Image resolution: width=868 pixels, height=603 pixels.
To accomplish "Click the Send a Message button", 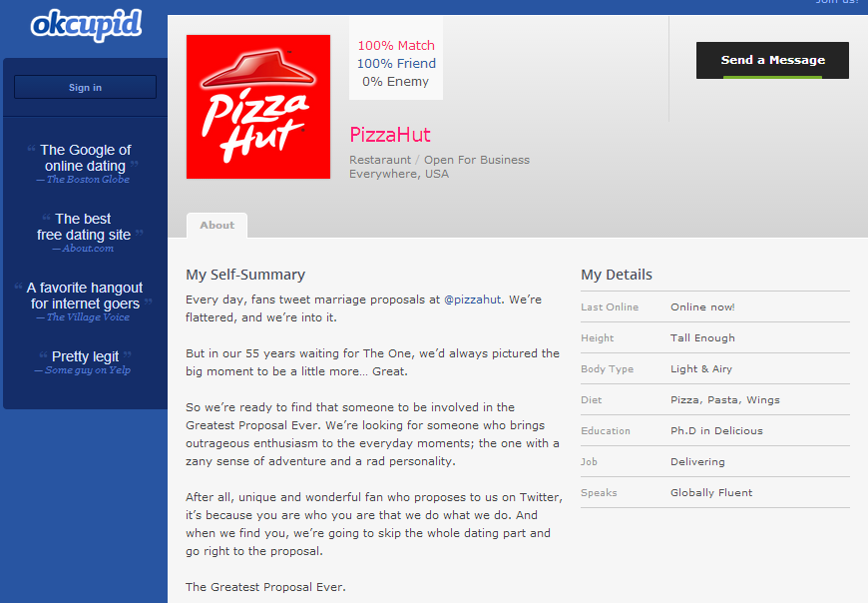I will click(x=772, y=60).
